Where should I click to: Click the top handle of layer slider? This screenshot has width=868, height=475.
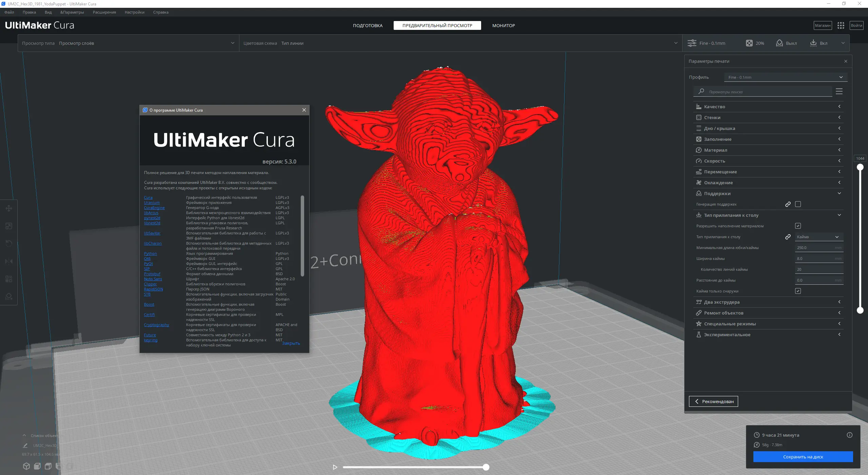(860, 167)
